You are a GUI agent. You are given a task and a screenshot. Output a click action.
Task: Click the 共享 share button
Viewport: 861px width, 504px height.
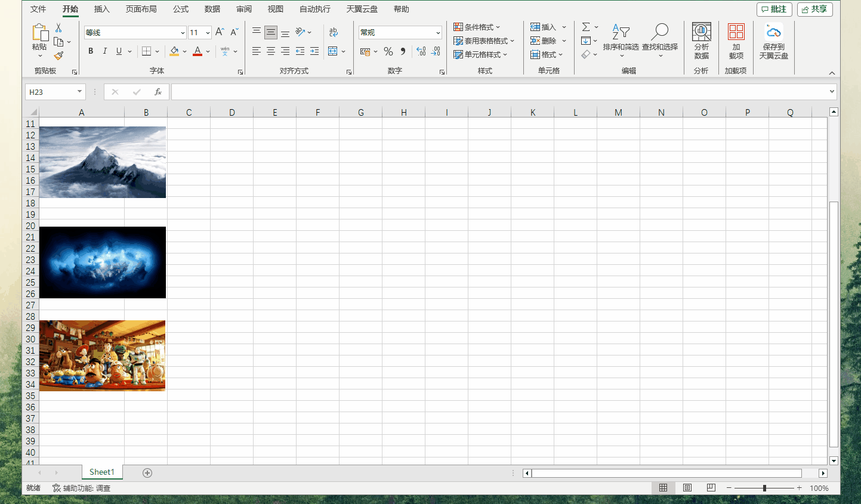[x=815, y=9]
